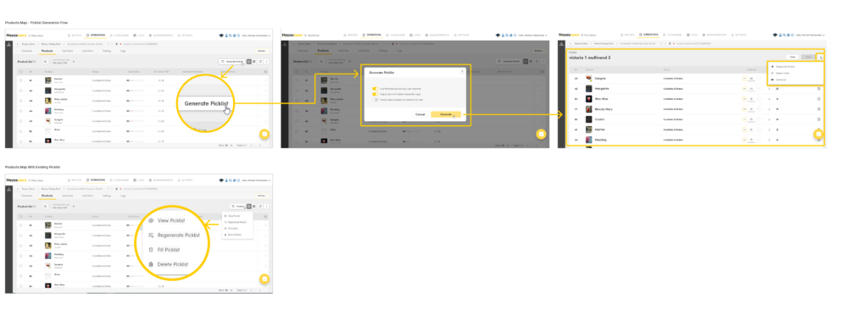This screenshot has height=314, width=868.
Task: Click Margarita stock level progress bar in top-left screen
Action: click(138, 91)
